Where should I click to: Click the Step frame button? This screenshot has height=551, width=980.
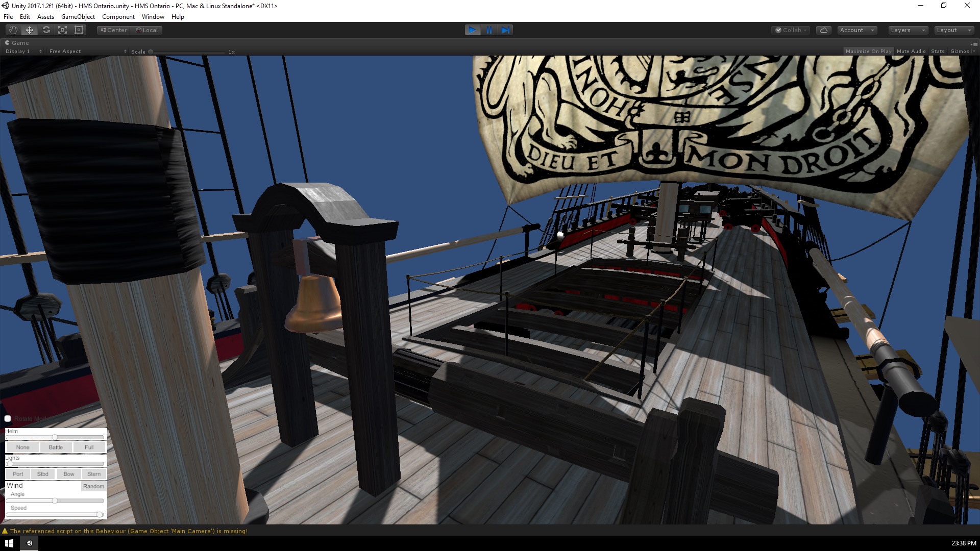pos(505,30)
